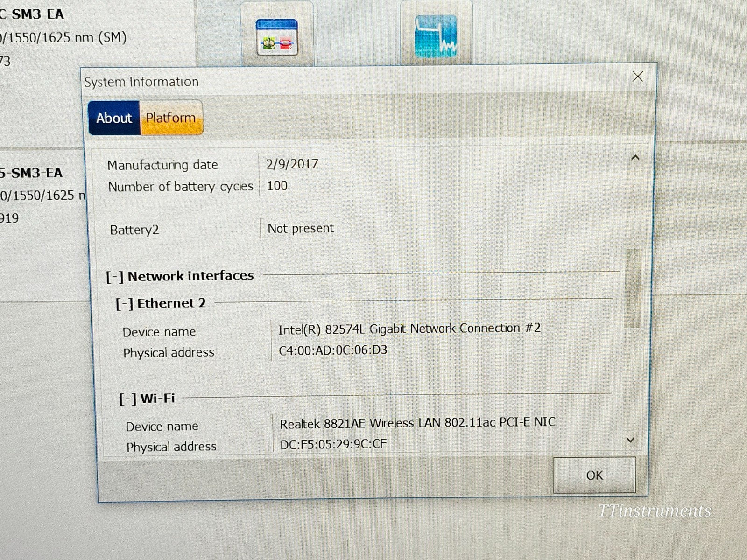This screenshot has height=560, width=747.
Task: Switch to the About tab
Action: pos(114,118)
